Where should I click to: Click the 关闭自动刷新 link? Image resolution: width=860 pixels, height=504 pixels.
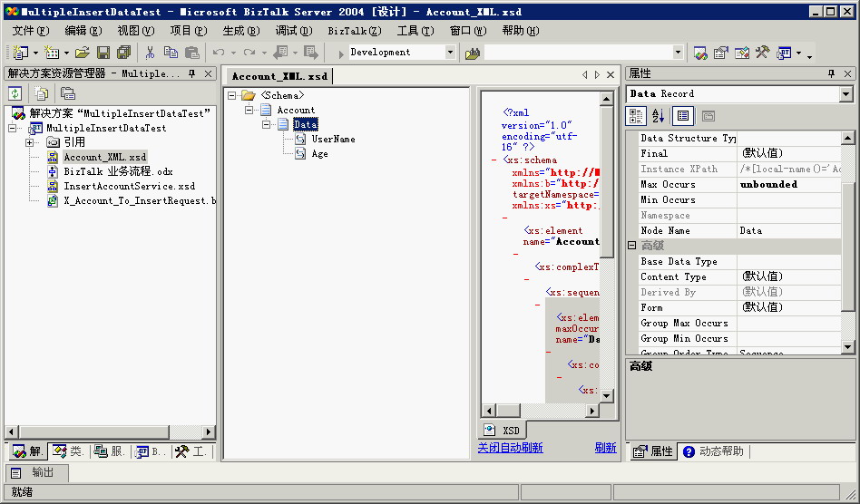510,448
